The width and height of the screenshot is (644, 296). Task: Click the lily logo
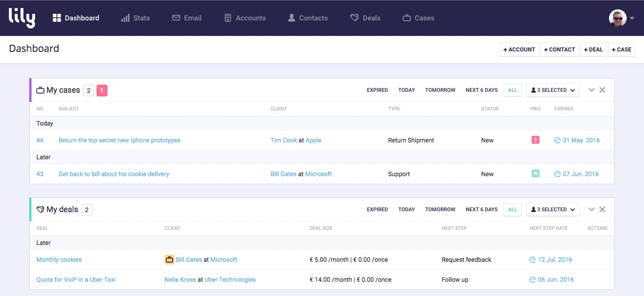(x=22, y=18)
